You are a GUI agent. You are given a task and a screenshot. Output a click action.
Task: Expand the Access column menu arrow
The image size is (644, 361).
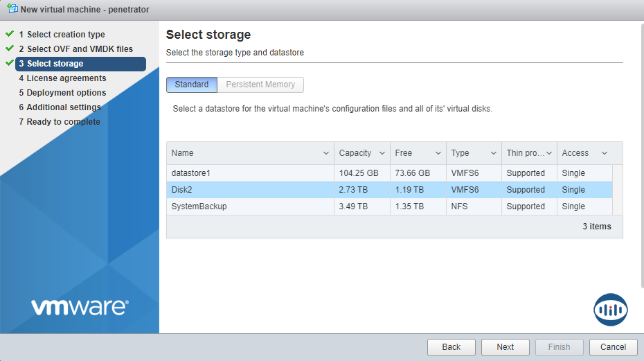tap(605, 153)
